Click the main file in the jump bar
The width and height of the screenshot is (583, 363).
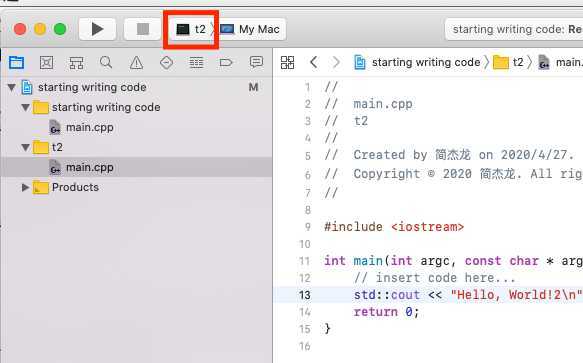561,62
